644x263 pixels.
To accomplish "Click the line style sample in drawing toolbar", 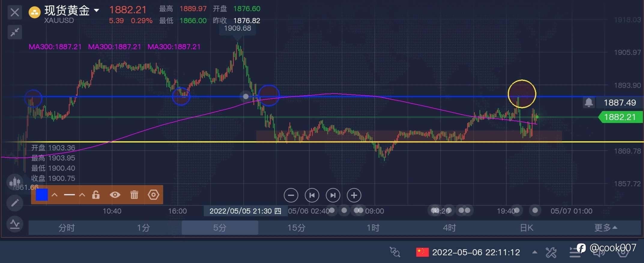I will tap(69, 195).
